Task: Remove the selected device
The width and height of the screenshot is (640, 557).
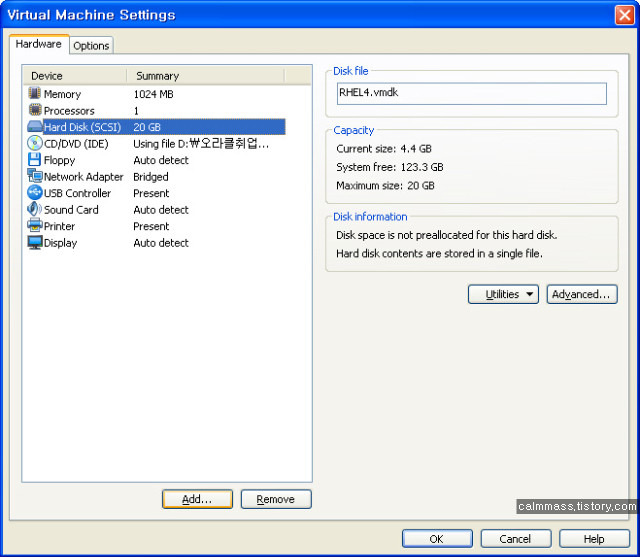Action: pyautogui.click(x=276, y=499)
